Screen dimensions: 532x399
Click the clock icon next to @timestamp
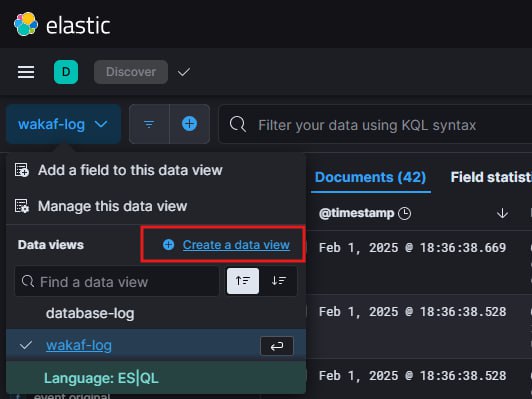pos(404,213)
